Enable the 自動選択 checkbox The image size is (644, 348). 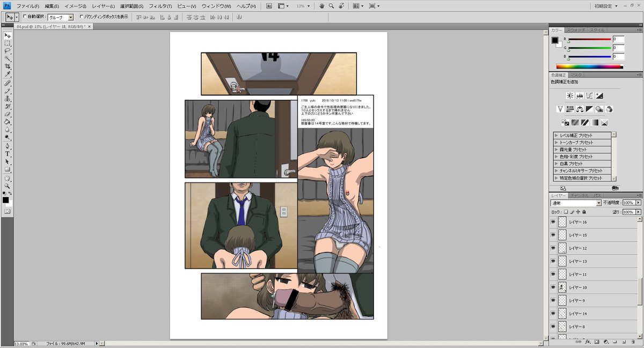click(25, 17)
